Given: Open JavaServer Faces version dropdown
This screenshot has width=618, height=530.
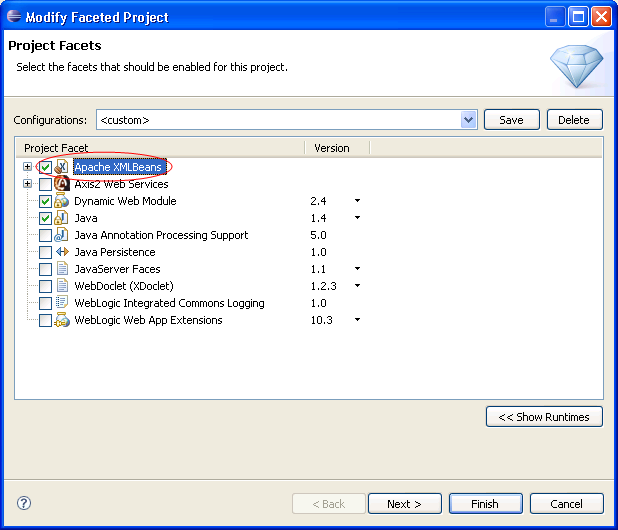Looking at the screenshot, I should (x=357, y=269).
